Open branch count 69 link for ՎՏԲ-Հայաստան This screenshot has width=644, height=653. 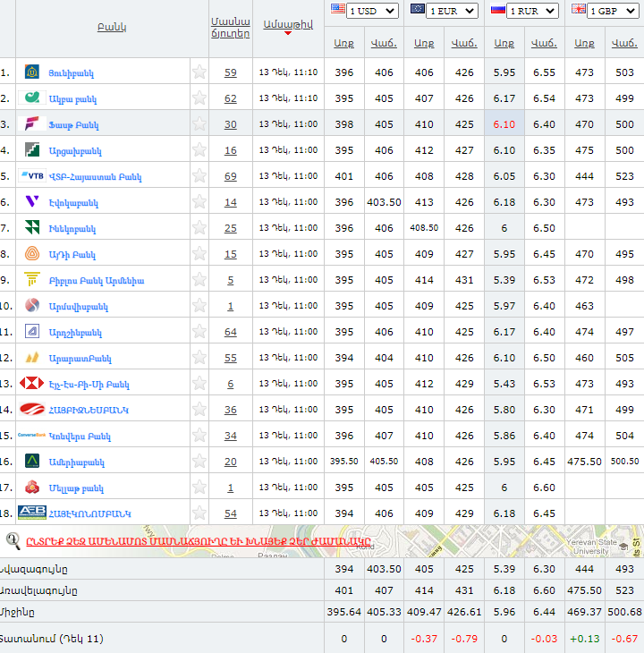coord(231,176)
